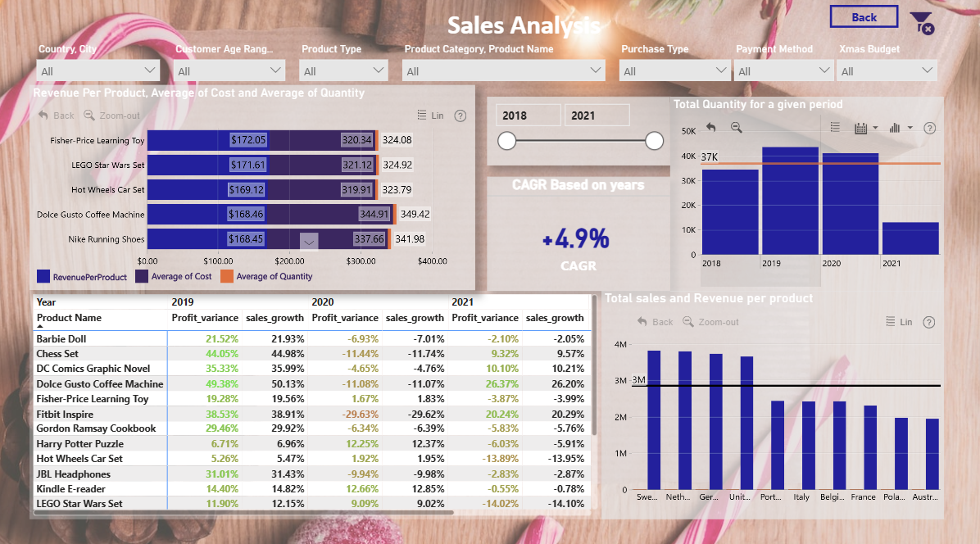Open the Product Type dropdown
The image size is (980, 544).
coord(344,71)
